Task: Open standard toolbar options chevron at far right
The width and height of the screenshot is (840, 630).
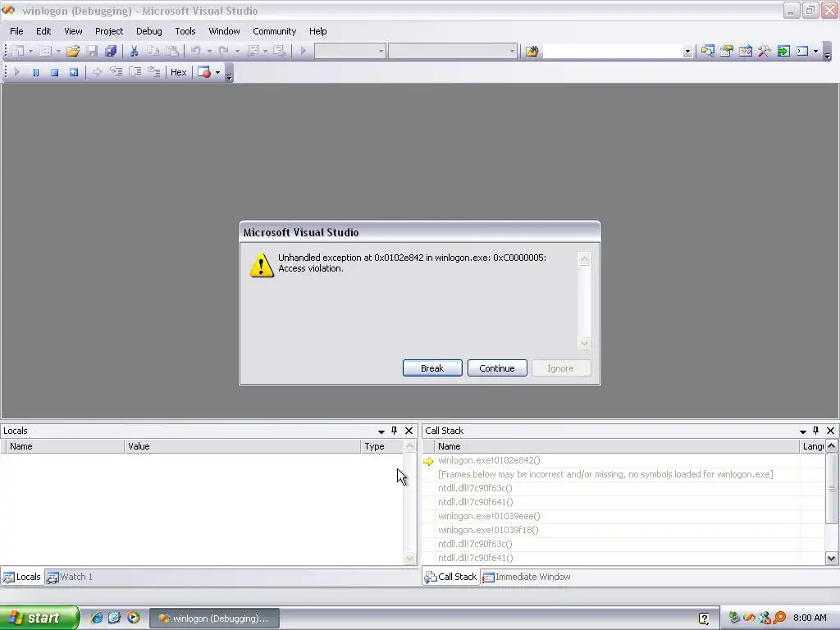Action: point(827,52)
